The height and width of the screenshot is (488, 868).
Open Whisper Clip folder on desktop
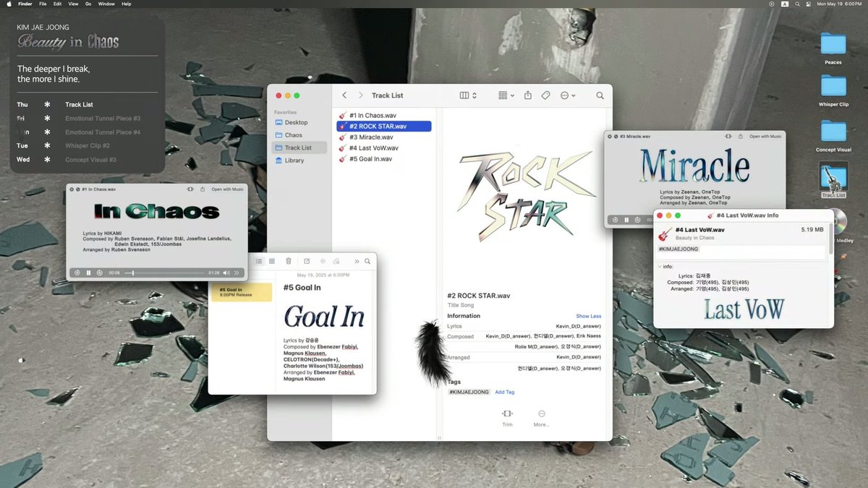833,90
